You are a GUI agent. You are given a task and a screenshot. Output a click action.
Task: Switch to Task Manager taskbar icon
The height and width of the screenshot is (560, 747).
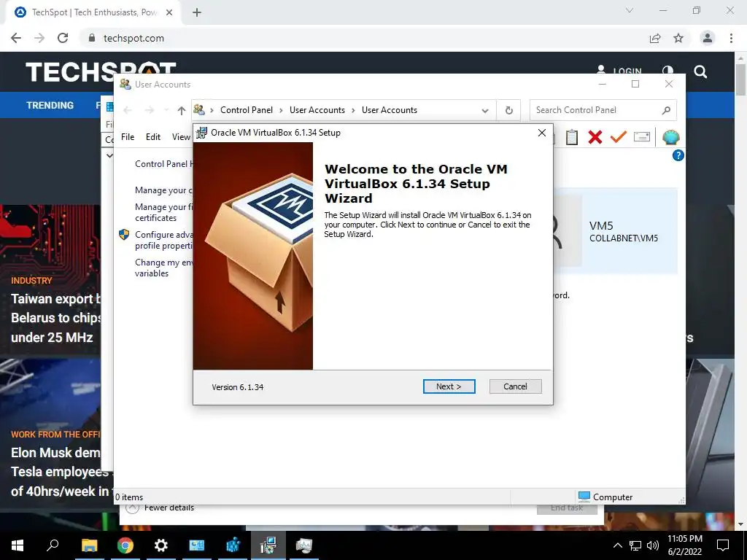pyautogui.click(x=304, y=545)
